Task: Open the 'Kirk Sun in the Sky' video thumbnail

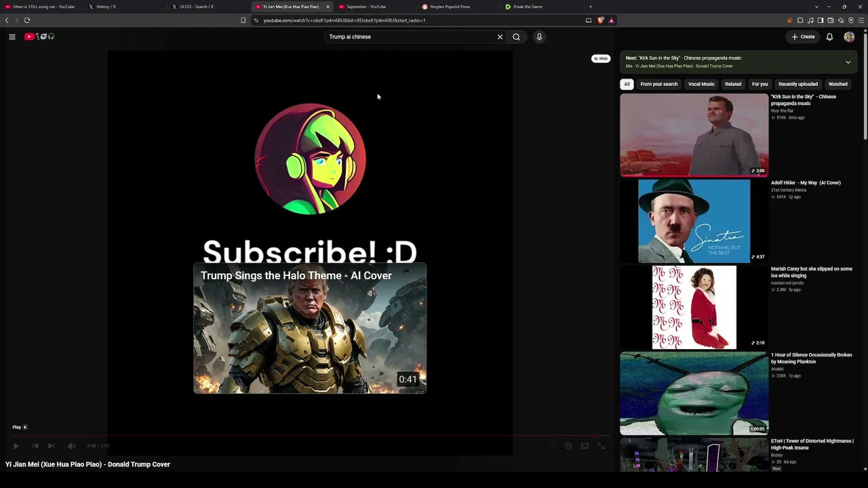Action: [x=694, y=135]
